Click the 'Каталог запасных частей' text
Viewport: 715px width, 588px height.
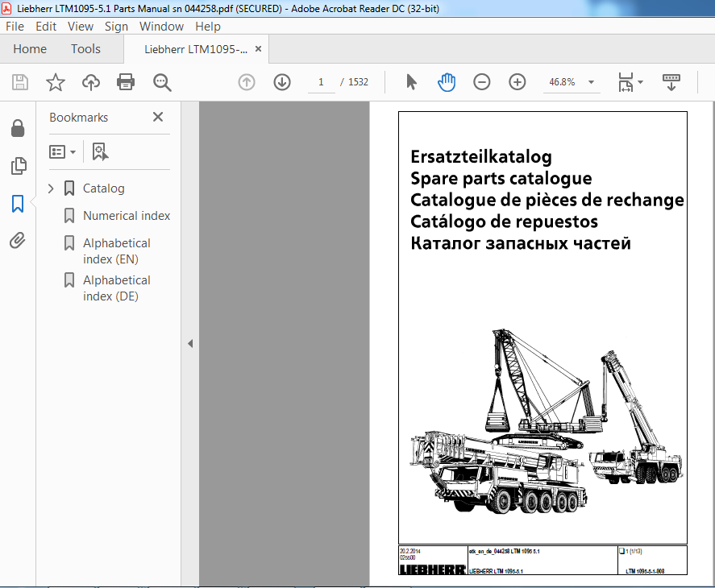click(x=521, y=243)
